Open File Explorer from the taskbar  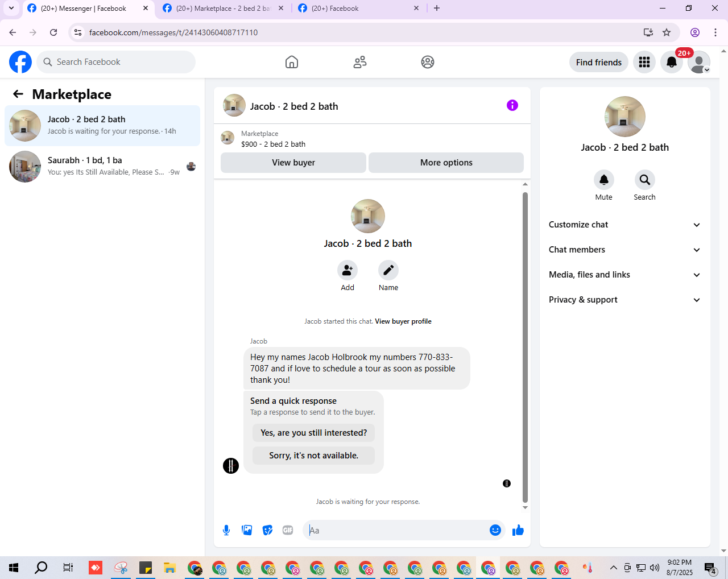coord(169,568)
